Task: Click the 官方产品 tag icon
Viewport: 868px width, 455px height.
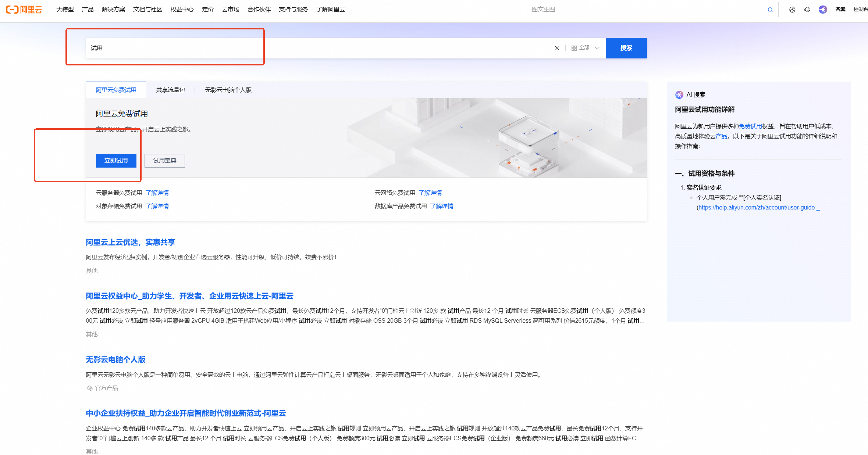Action: [89, 388]
